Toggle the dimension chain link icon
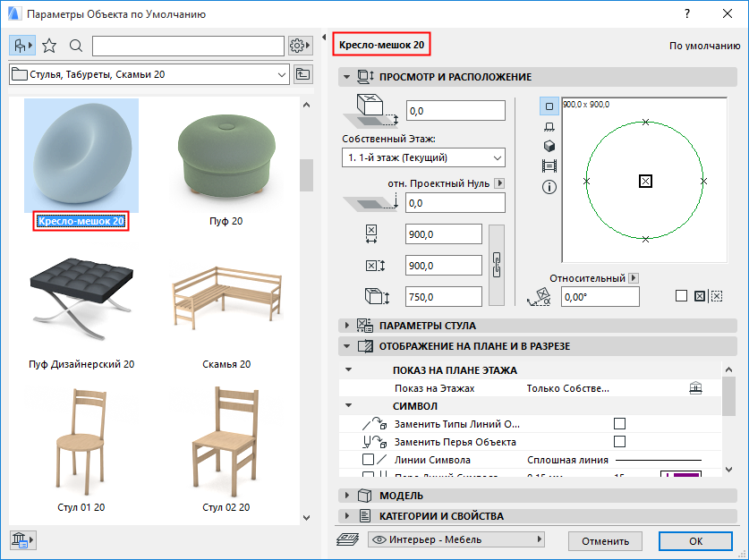This screenshot has height=560, width=749. 497,265
